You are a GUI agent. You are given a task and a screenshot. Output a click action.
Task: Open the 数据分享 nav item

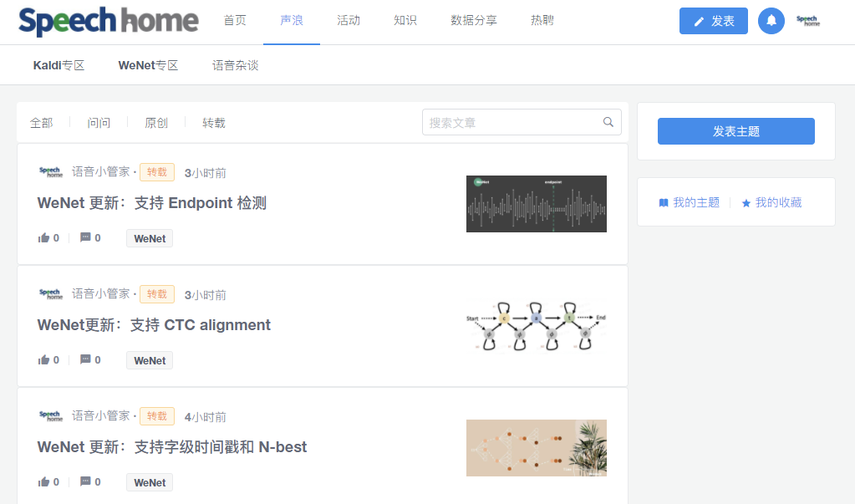[474, 21]
